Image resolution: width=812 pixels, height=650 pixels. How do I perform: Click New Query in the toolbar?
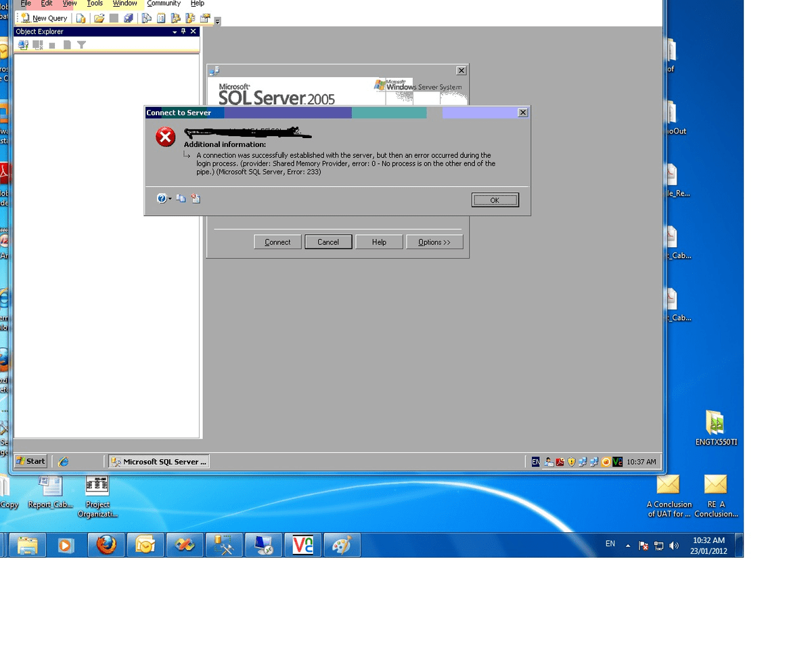point(45,18)
